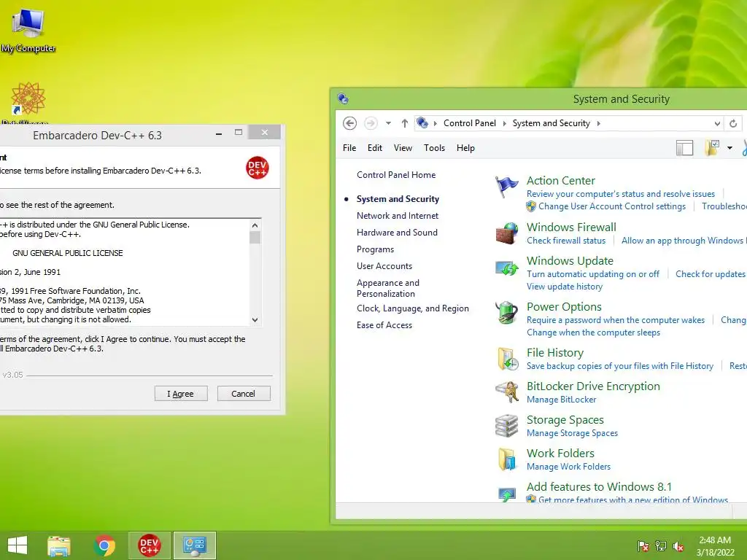Open Clock, Language, and Region category

pos(413,308)
